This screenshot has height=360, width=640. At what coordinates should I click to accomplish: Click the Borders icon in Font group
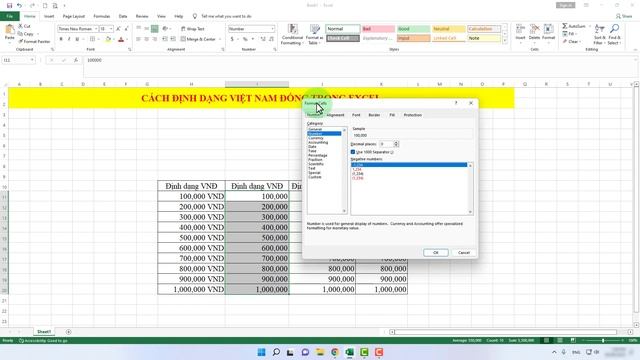(x=93, y=39)
